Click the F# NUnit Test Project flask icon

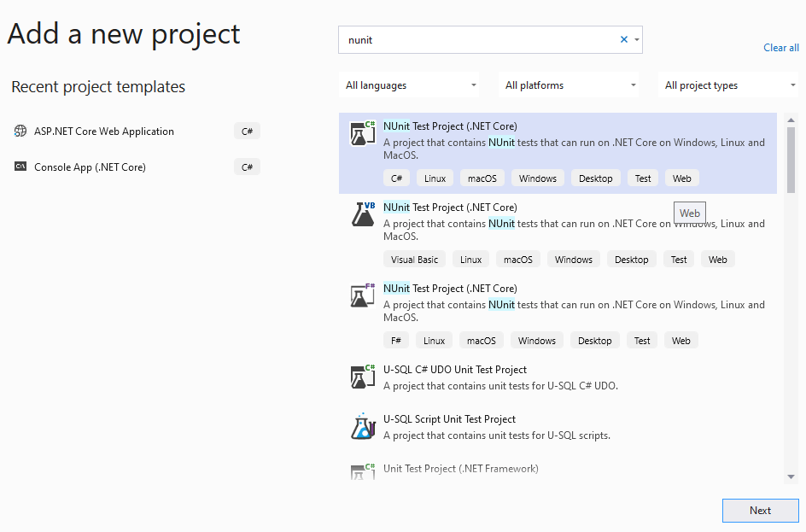[x=363, y=295]
